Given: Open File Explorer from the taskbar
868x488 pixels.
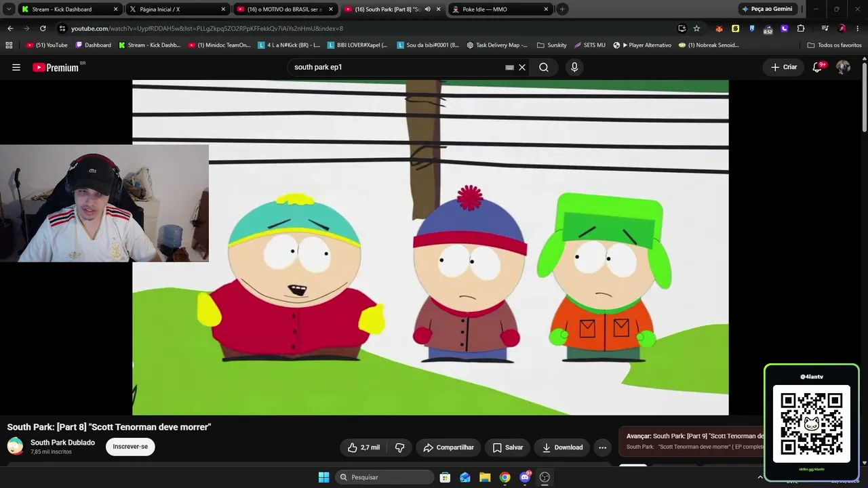Looking at the screenshot, I should click(485, 477).
